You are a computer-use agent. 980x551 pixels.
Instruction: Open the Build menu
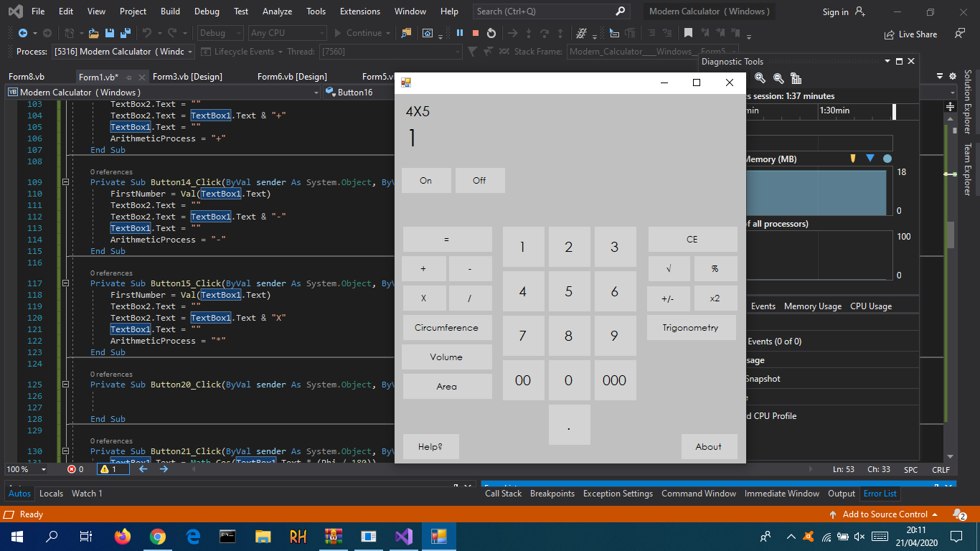[x=170, y=11]
